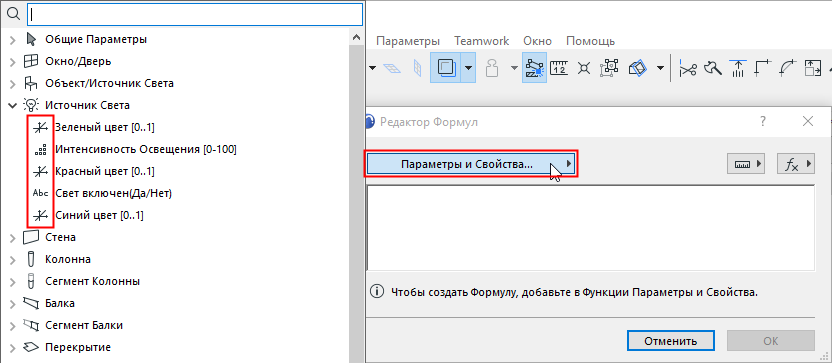Open the Teamwork menu

click(x=481, y=41)
